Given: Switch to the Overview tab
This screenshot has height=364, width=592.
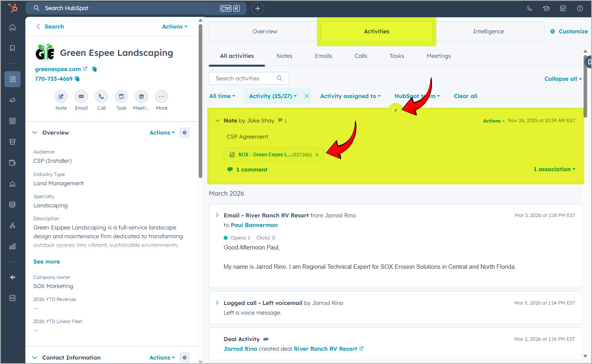Looking at the screenshot, I should click(x=265, y=31).
